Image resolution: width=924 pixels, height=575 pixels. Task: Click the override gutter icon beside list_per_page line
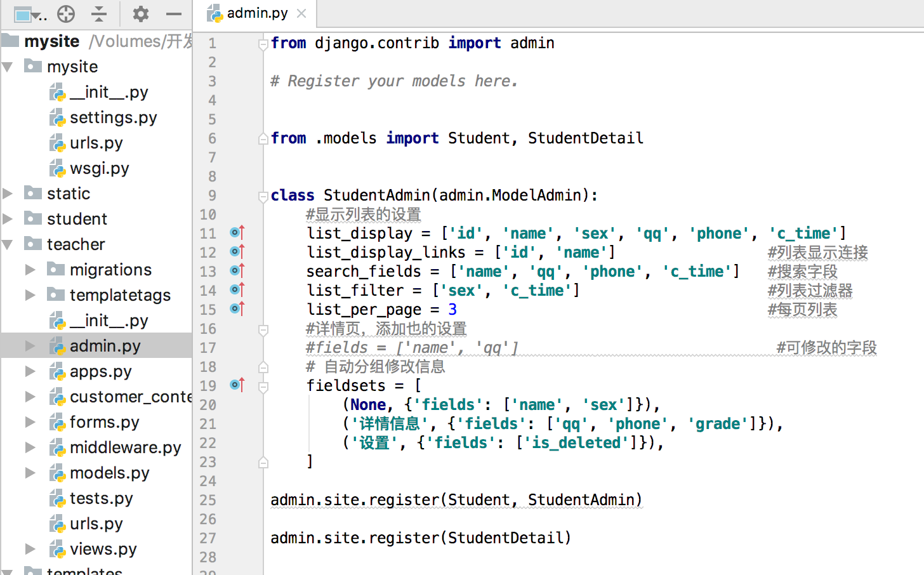coord(237,309)
